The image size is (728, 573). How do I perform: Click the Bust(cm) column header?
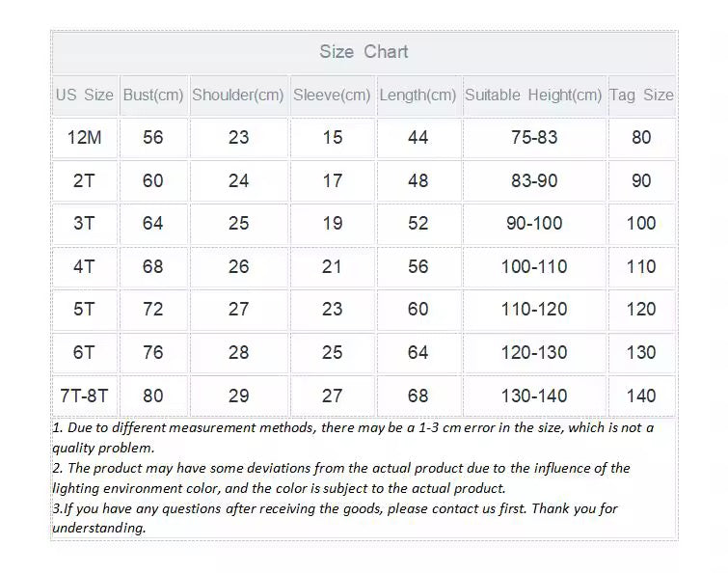pos(152,95)
